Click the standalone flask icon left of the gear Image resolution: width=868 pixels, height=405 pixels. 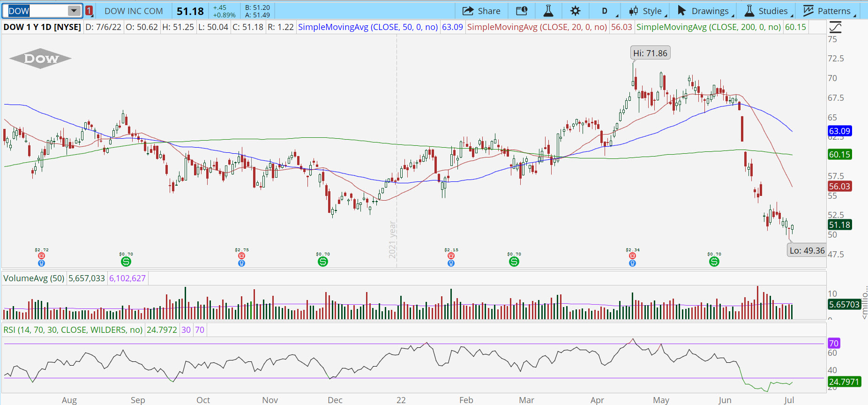(x=548, y=11)
